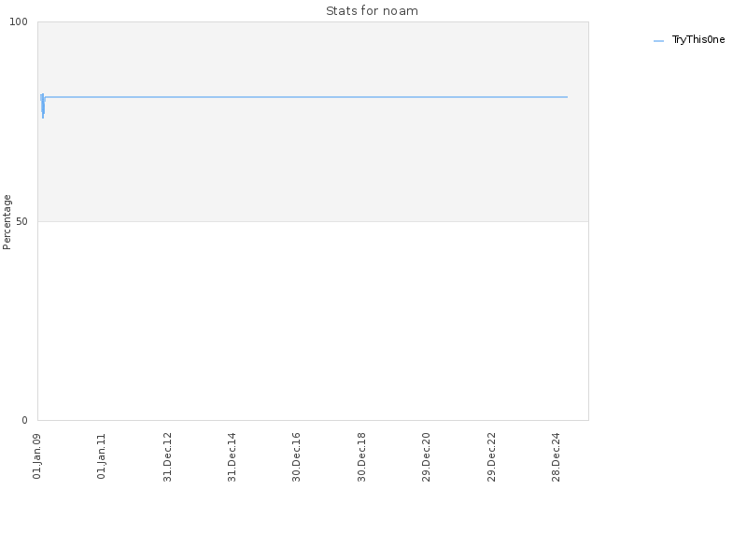Click the Percentage axis label
This screenshot has height=560, width=747.
7,222
